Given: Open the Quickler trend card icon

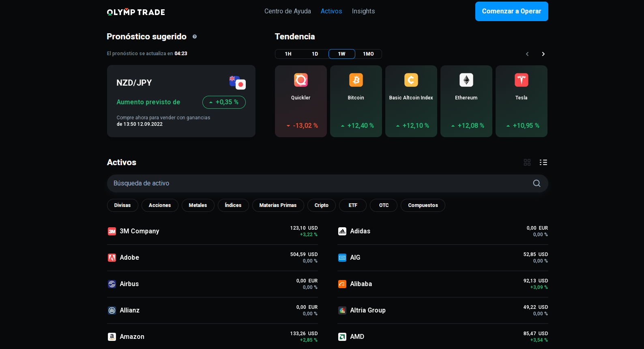Looking at the screenshot, I should 301,80.
